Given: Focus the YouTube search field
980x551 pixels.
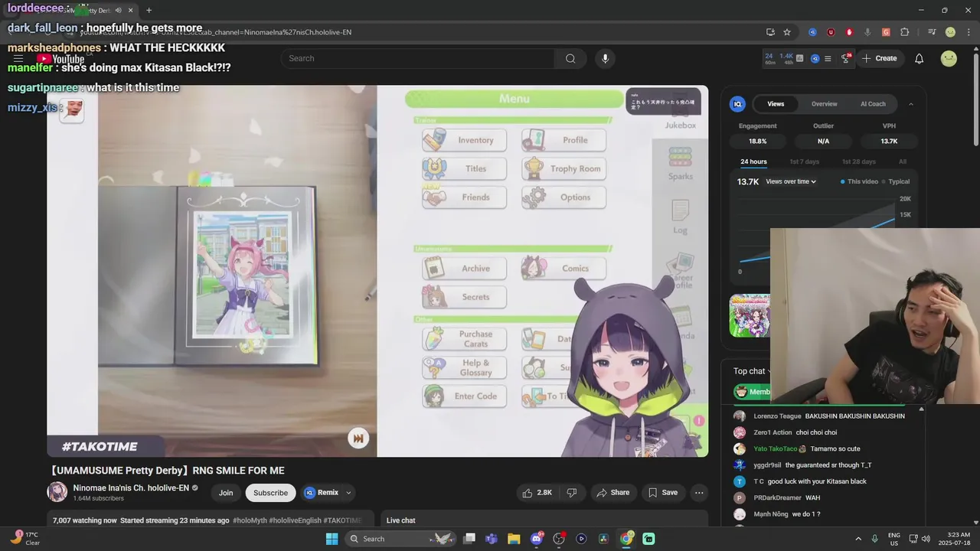Looking at the screenshot, I should pyautogui.click(x=417, y=58).
